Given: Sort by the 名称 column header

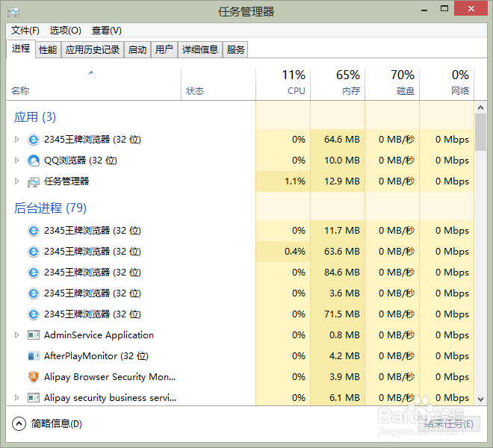Looking at the screenshot, I should [93, 84].
